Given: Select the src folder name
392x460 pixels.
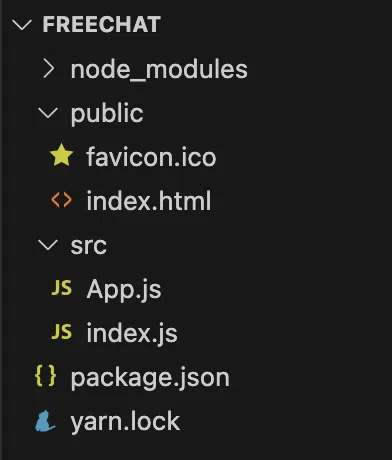Looking at the screenshot, I should point(89,246).
